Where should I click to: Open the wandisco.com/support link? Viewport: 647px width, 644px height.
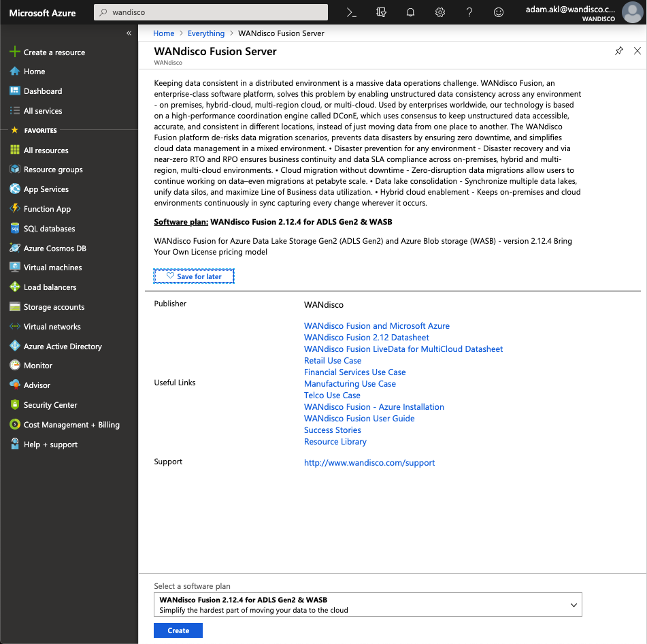[369, 463]
